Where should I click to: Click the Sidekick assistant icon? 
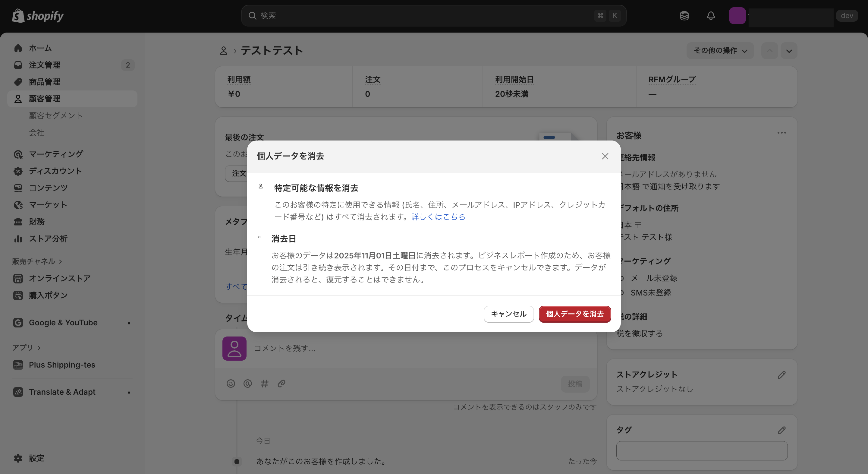(684, 15)
